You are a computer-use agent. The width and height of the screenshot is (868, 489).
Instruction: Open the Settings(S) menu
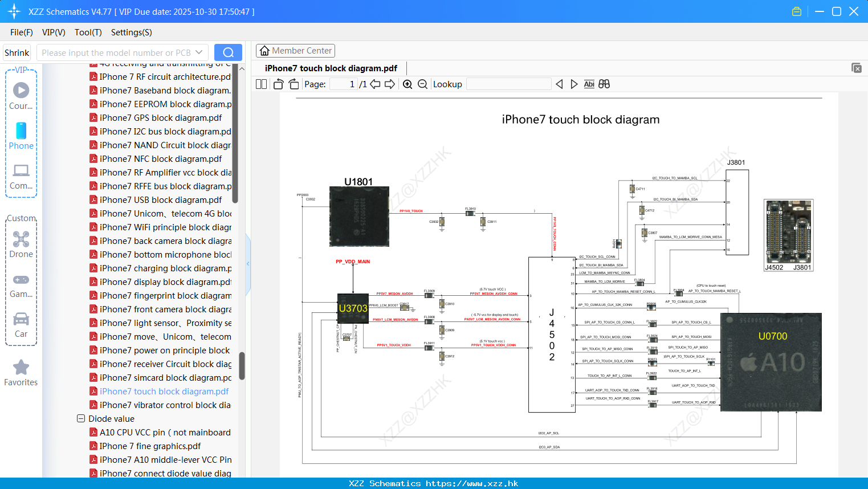point(132,32)
